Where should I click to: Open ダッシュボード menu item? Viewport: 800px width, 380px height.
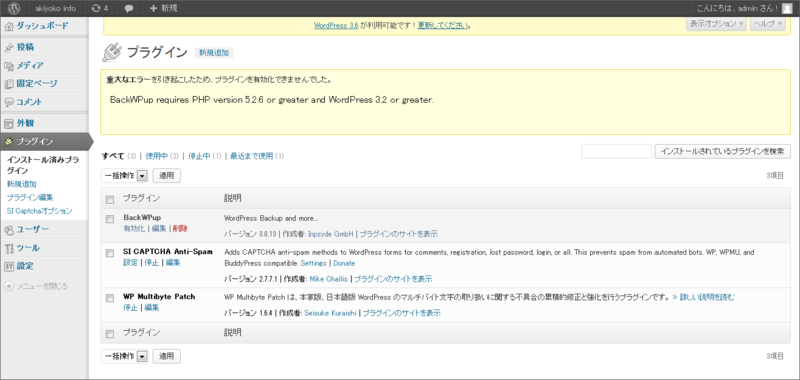pos(42,27)
